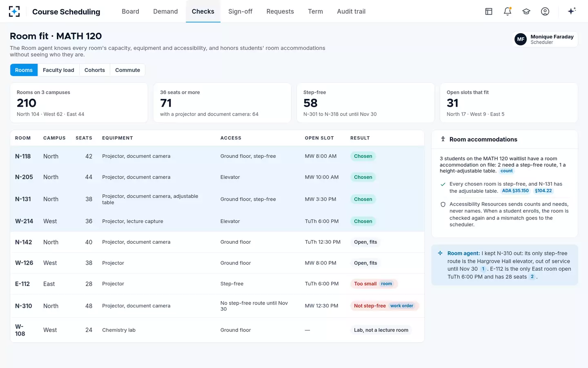Click the Course Scheduling logo icon
The width and height of the screenshot is (588, 368).
(x=14, y=11)
